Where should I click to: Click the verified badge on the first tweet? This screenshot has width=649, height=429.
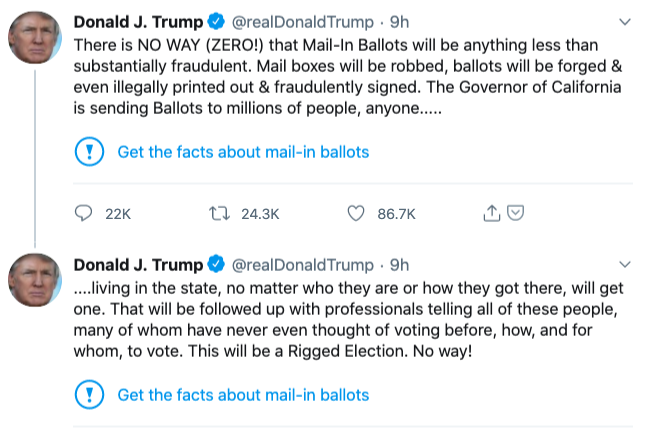click(x=216, y=22)
